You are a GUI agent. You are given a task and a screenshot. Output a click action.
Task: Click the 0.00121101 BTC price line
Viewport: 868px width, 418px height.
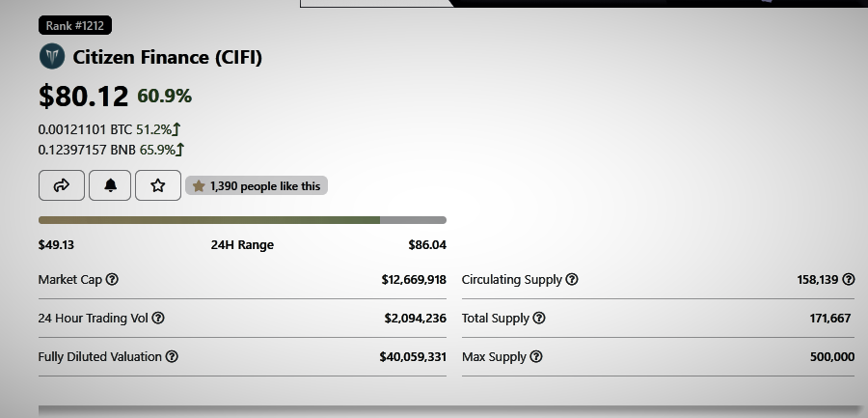109,129
